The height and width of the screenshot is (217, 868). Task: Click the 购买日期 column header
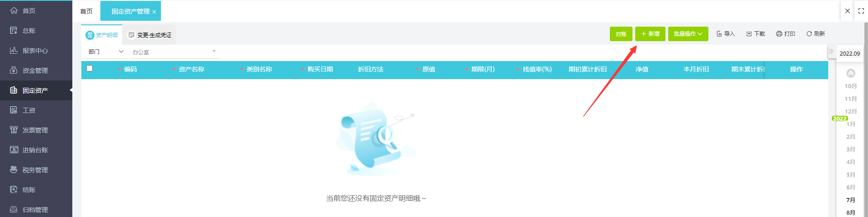click(320, 69)
